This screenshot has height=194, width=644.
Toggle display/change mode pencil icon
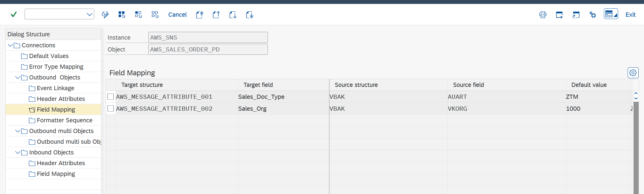click(x=105, y=15)
